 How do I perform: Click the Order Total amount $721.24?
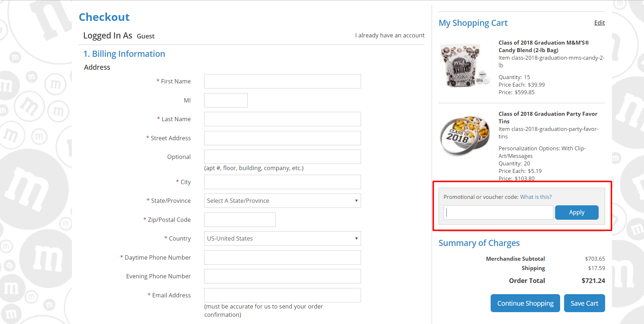593,281
